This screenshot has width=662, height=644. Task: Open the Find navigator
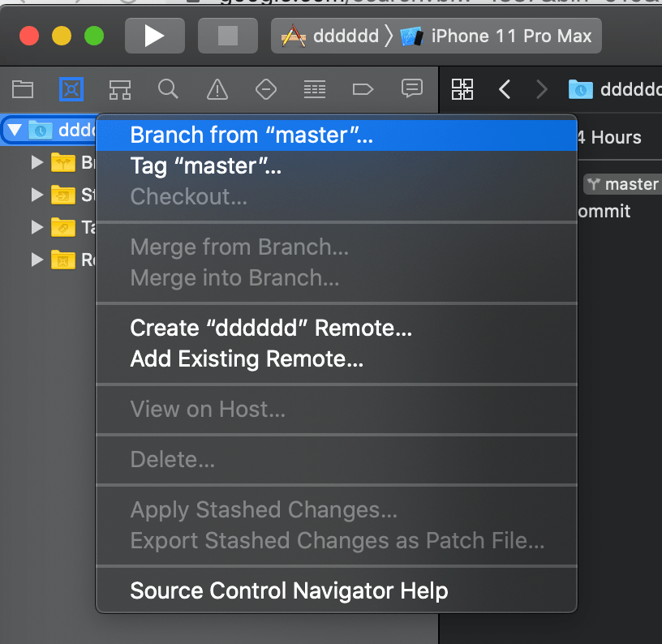click(x=169, y=89)
